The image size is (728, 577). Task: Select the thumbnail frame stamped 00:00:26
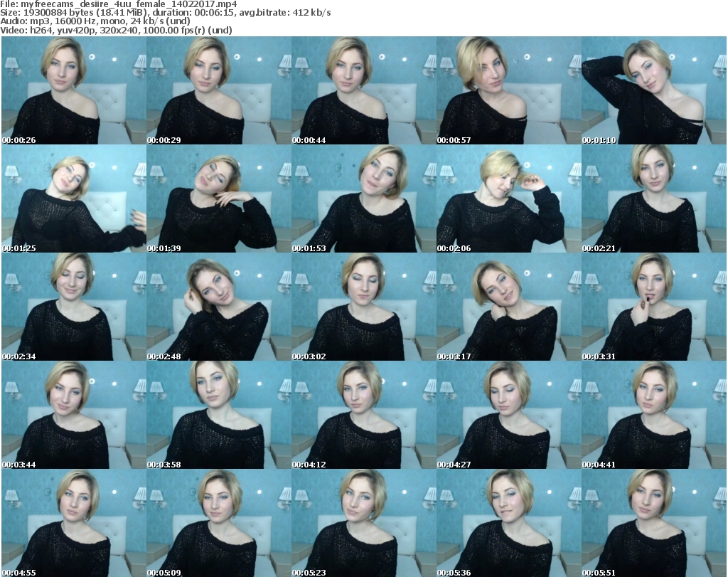pos(74,90)
